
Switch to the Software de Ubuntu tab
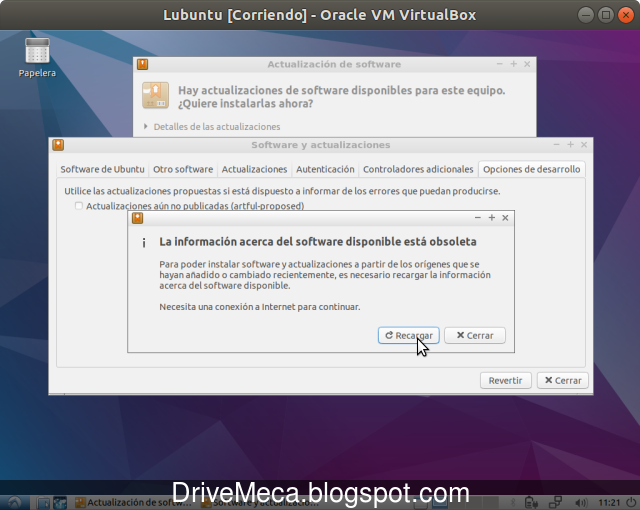(102, 169)
